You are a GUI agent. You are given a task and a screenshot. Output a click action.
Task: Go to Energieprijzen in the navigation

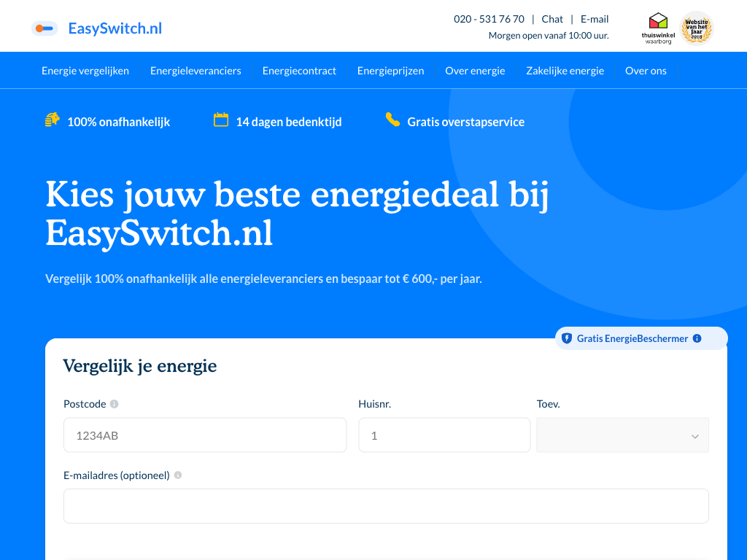click(390, 71)
